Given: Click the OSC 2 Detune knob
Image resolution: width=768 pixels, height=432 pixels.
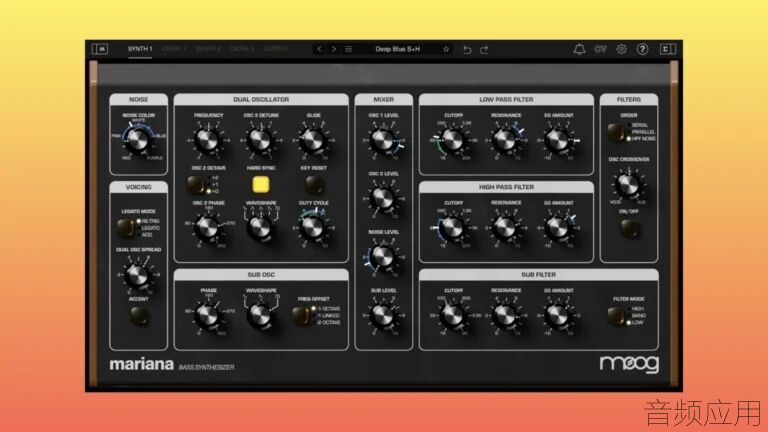Looking at the screenshot, I should click(x=261, y=141).
